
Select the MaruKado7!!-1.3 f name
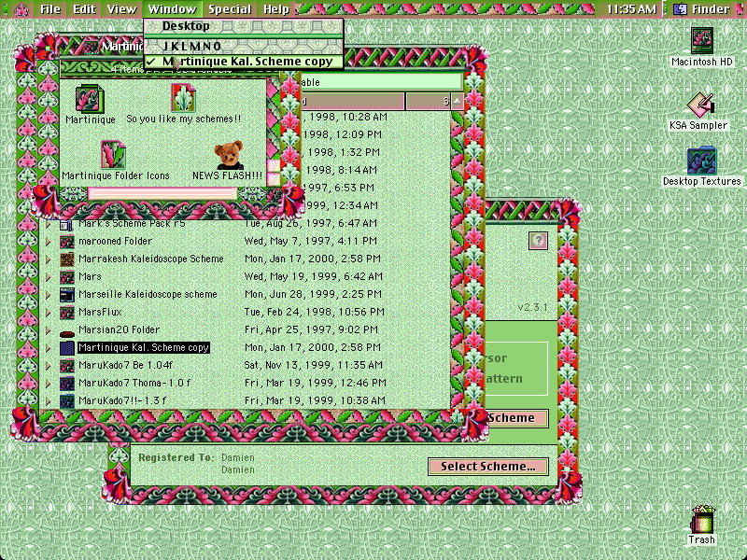tap(122, 401)
